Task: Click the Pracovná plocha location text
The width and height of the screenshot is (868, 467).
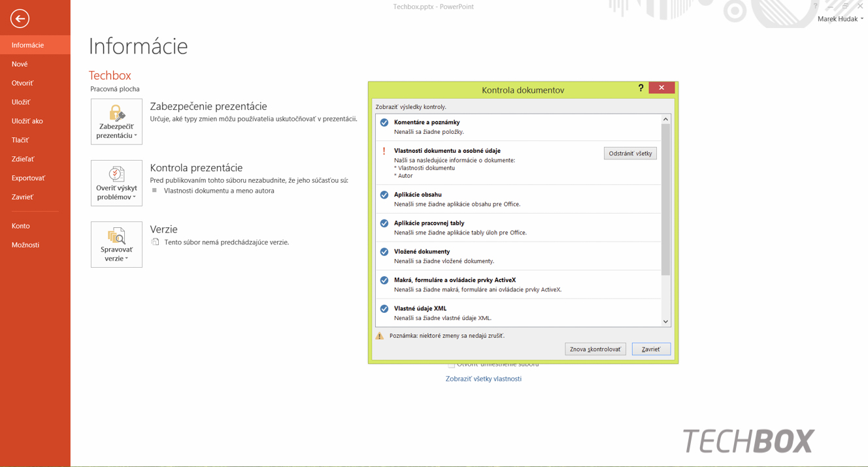Action: pos(115,89)
